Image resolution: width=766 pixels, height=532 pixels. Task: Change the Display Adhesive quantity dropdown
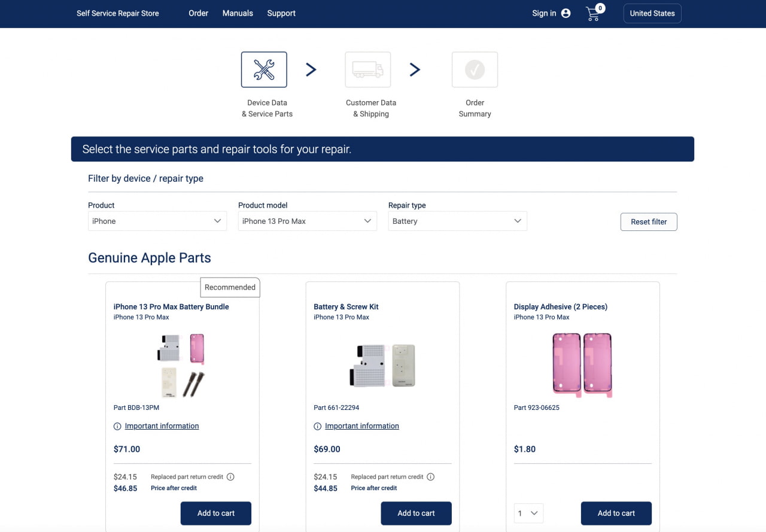click(x=527, y=513)
